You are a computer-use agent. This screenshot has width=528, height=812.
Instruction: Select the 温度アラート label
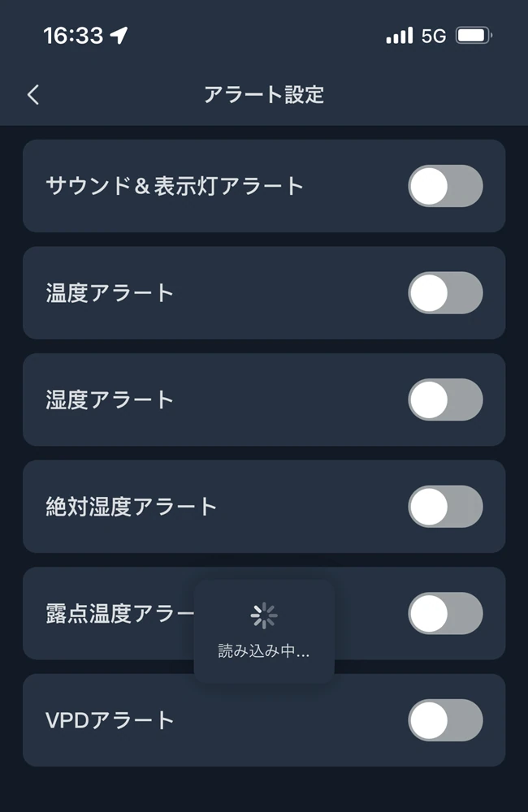click(x=110, y=293)
